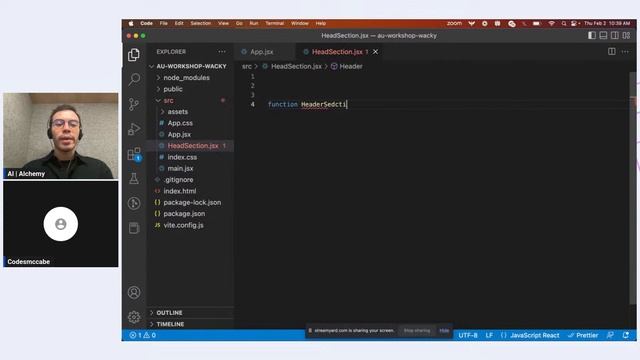The width and height of the screenshot is (640, 360).
Task: Open App.css in the explorer
Action: click(x=180, y=123)
